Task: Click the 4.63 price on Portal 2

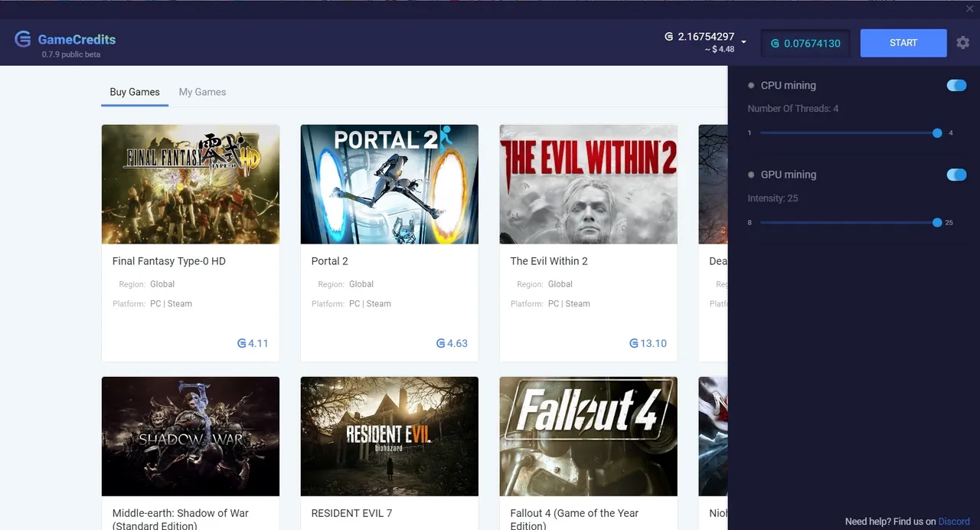Action: coord(457,344)
